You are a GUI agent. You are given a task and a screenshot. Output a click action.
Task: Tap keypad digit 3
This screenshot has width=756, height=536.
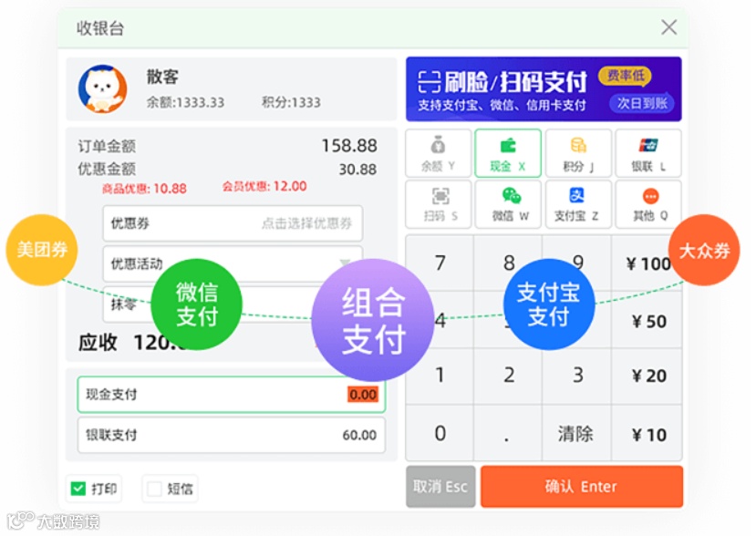click(x=577, y=376)
